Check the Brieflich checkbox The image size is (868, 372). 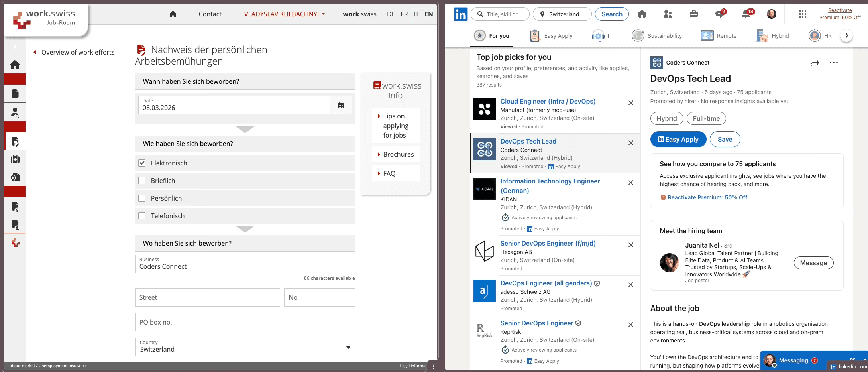pyautogui.click(x=142, y=181)
